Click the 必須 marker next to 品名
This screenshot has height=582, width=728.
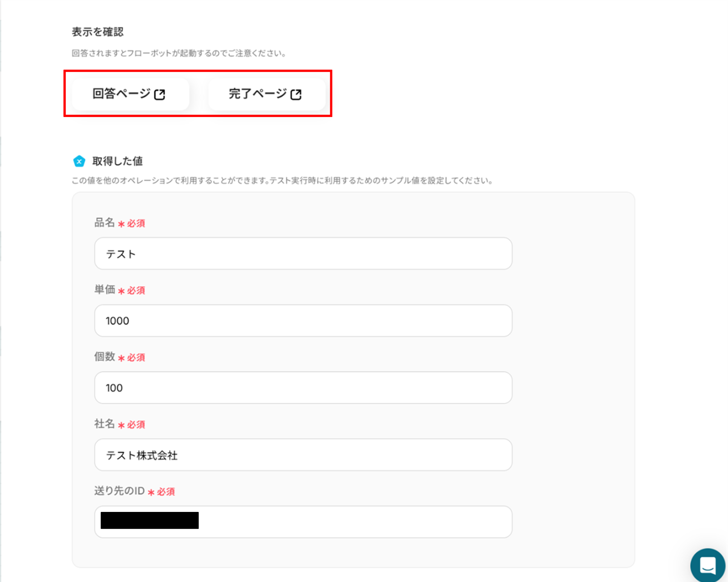pyautogui.click(x=136, y=223)
